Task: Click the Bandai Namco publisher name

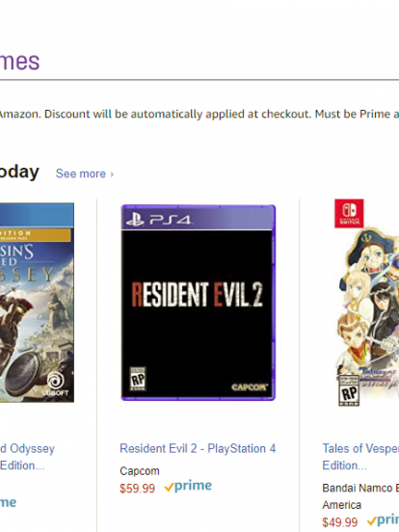Action: pos(360,496)
